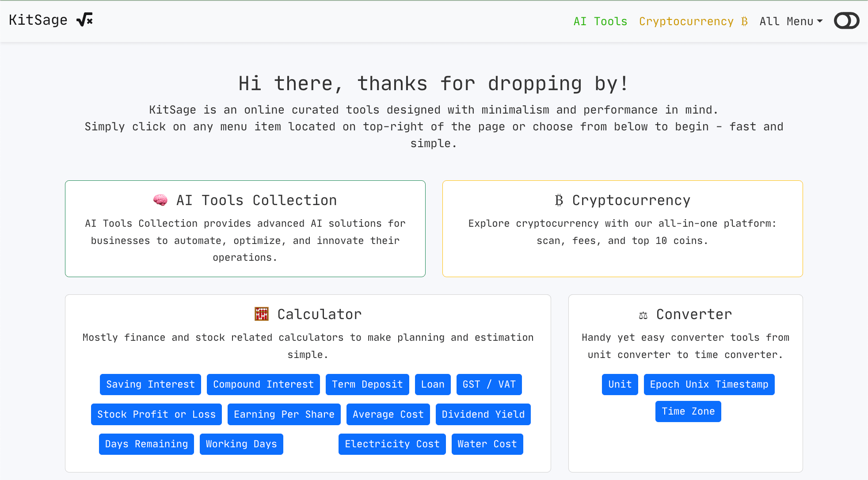This screenshot has width=868, height=480.
Task: Open the Electricity Cost calculator
Action: [x=392, y=444]
